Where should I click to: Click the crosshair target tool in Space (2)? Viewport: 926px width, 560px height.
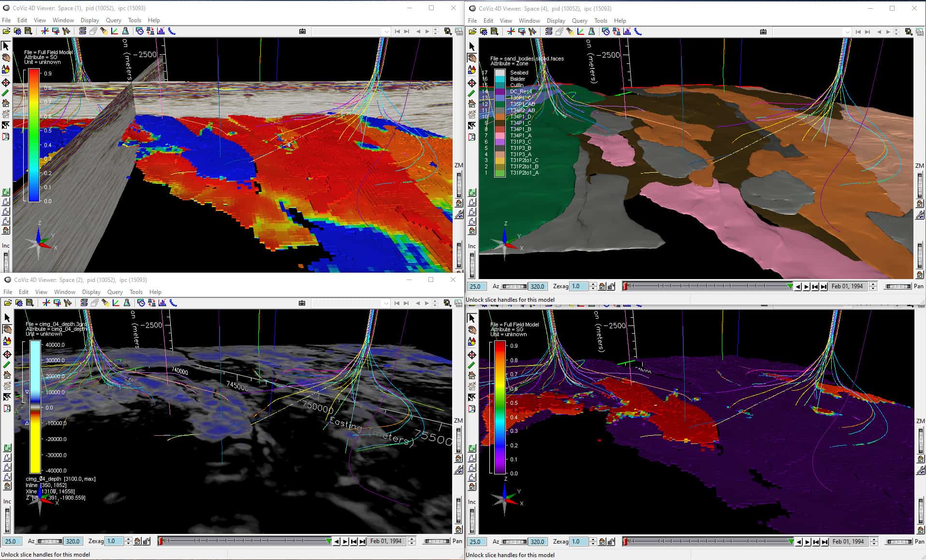pos(7,354)
